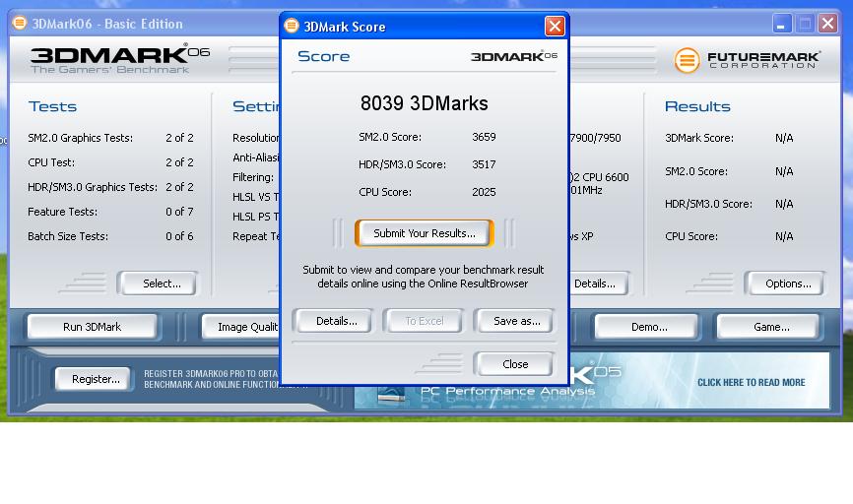Click CPU Score value 2025
853x504 pixels.
pos(484,192)
